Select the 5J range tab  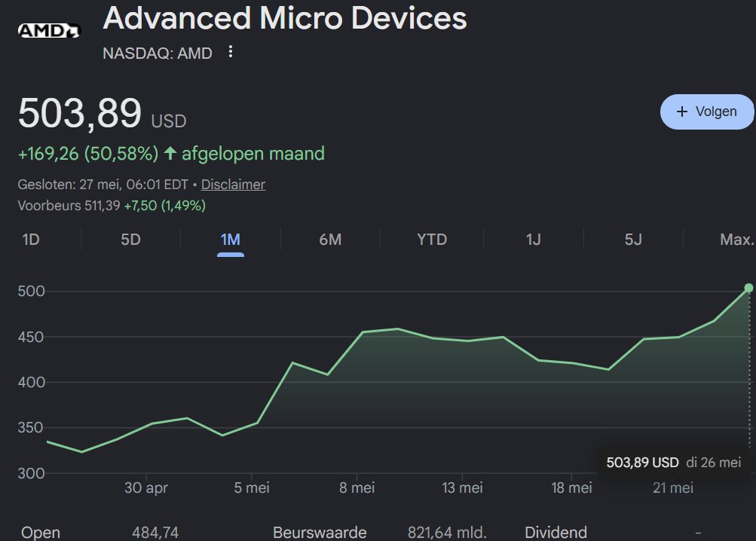coord(633,239)
